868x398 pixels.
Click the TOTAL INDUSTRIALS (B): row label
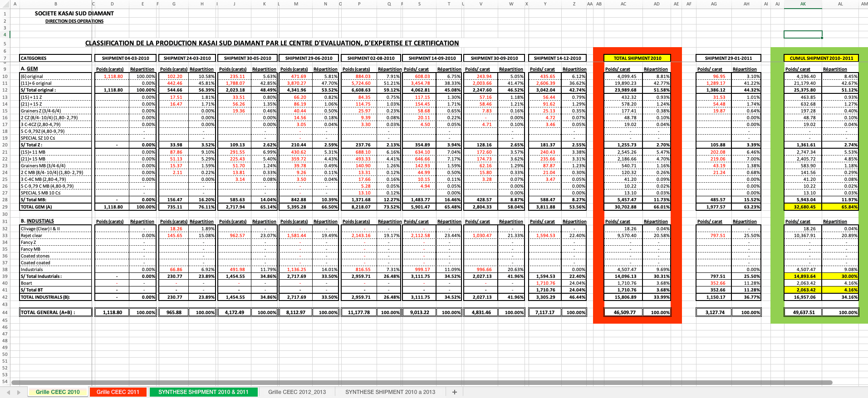(x=56, y=297)
